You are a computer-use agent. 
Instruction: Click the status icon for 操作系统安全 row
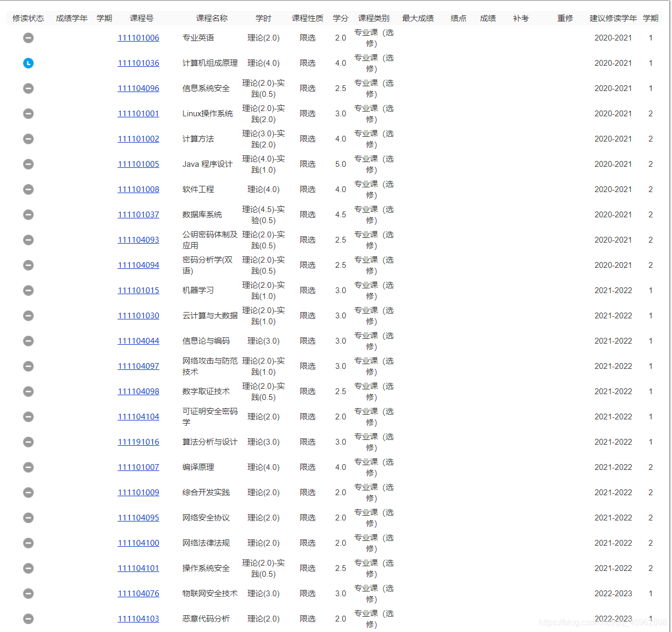tap(28, 568)
